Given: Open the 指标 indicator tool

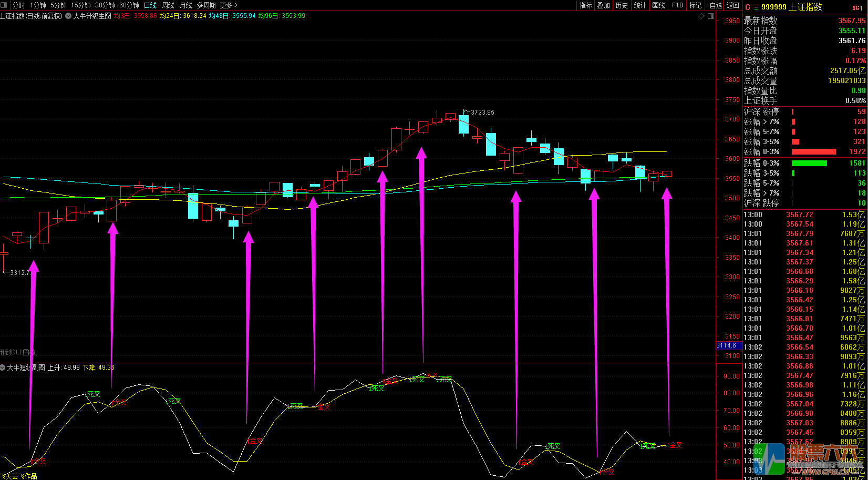Looking at the screenshot, I should click(585, 5).
